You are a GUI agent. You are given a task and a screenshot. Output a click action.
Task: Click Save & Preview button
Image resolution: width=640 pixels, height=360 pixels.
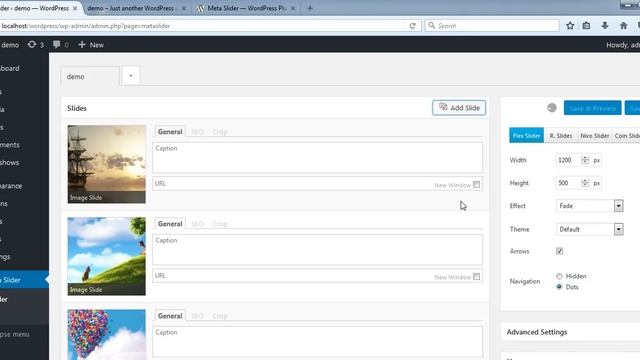[592, 108]
